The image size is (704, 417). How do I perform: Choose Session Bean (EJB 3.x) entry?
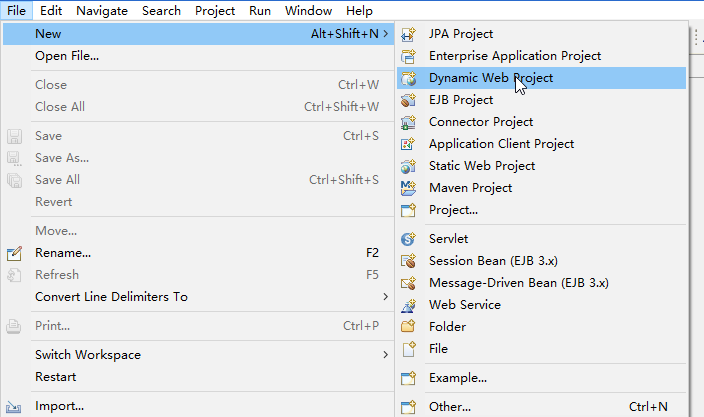click(541, 261)
